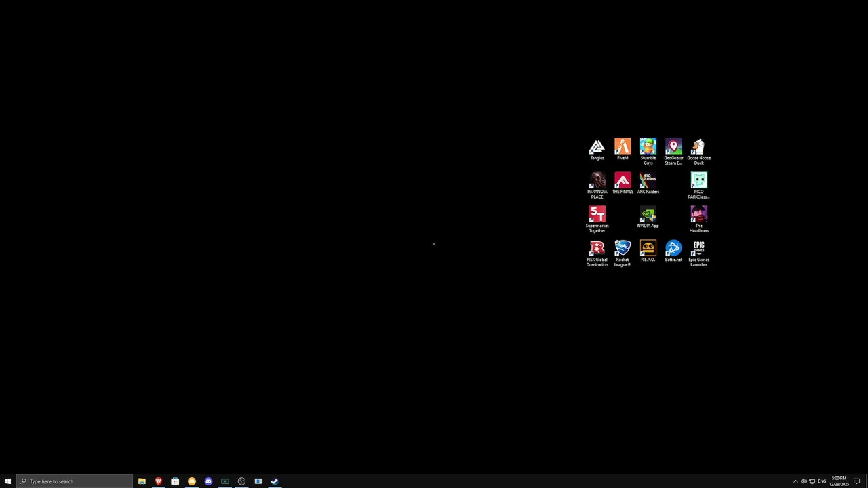Open Microsoft Store from the taskbar
The width and height of the screenshot is (868, 488).
(175, 481)
